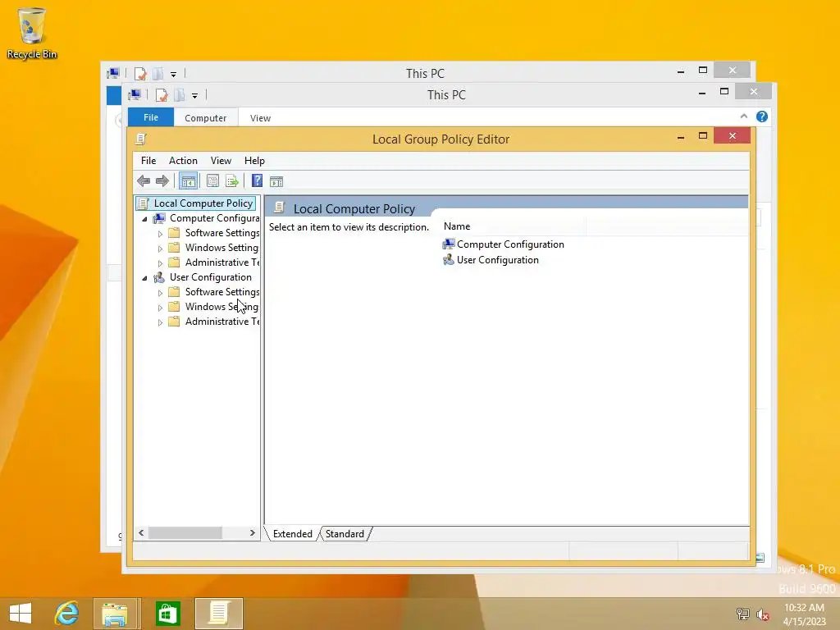The width and height of the screenshot is (840, 630).
Task: Click the network tray icon
Action: 743,614
